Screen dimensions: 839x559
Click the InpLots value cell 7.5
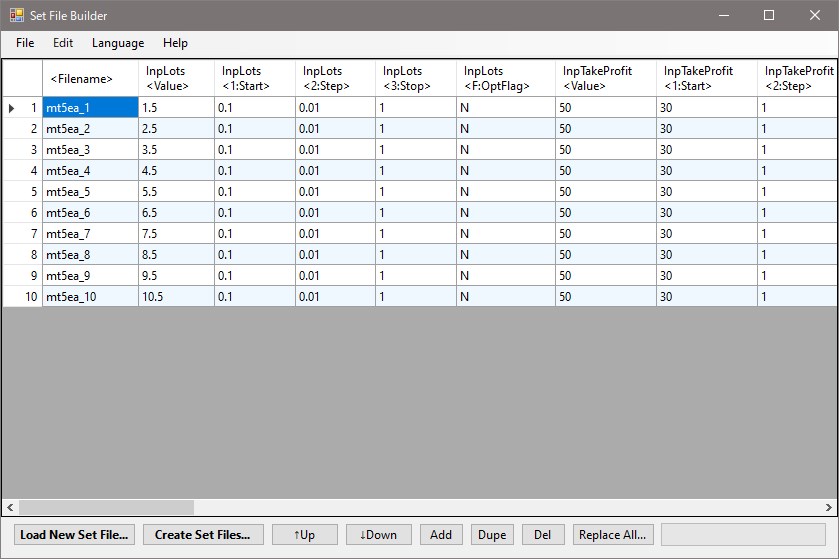tap(176, 233)
